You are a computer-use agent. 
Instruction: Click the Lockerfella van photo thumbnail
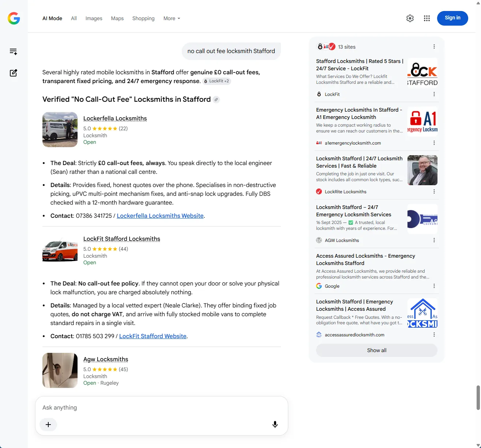click(60, 130)
